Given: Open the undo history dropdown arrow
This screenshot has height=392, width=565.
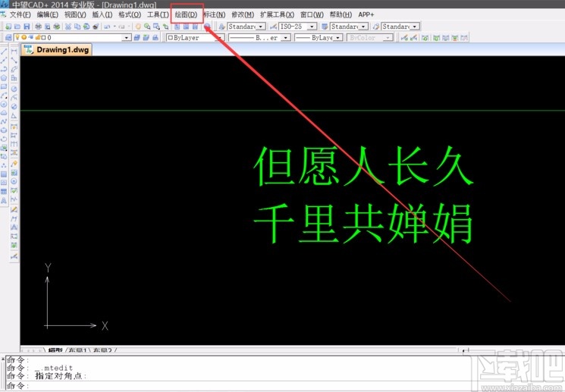Looking at the screenshot, I should pyautogui.click(x=115, y=27).
